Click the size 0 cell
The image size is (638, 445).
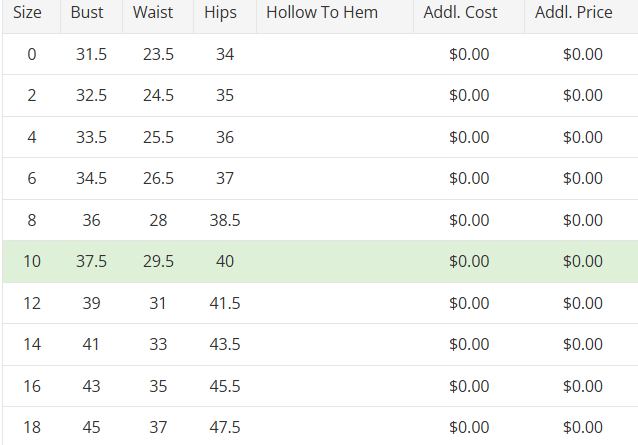[31, 55]
